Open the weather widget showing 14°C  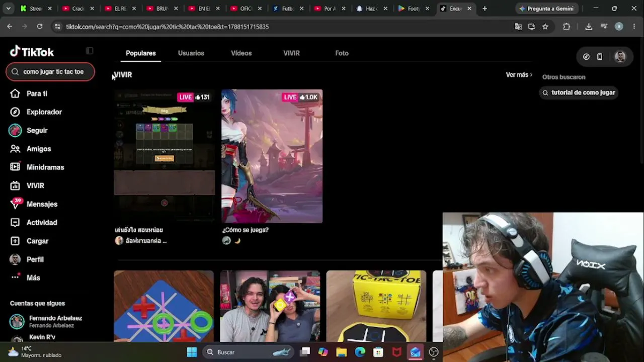[35, 352]
